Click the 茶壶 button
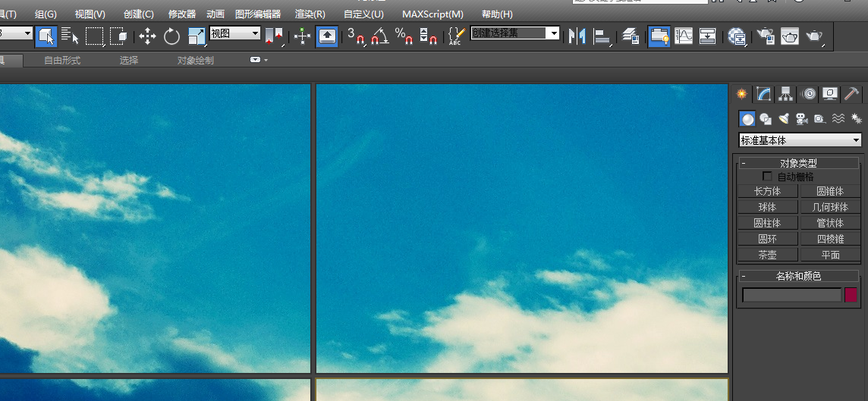 coord(767,255)
